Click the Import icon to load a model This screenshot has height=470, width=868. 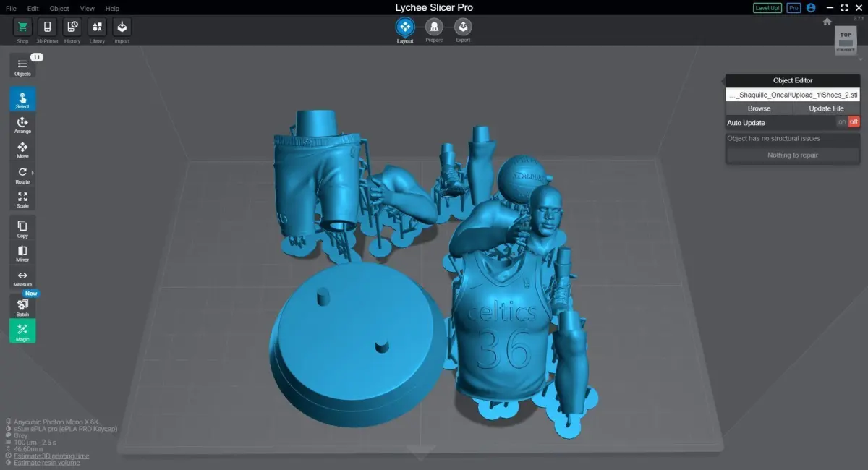click(x=122, y=27)
